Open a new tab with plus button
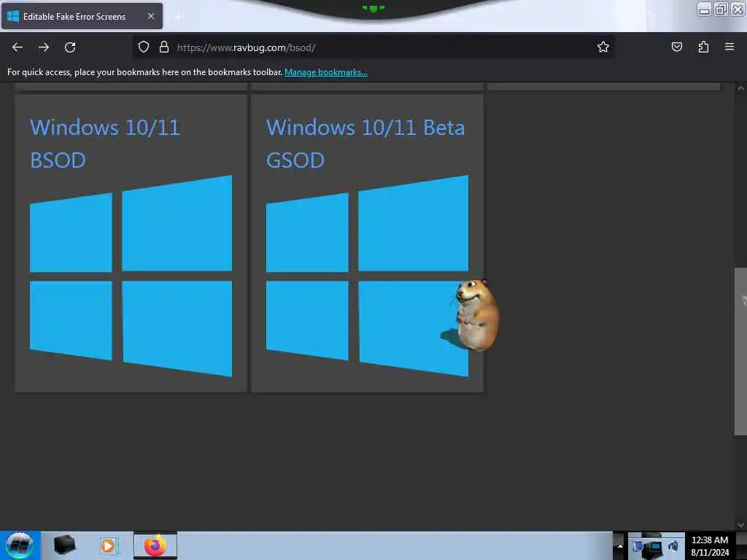The height and width of the screenshot is (560, 747). tap(179, 17)
